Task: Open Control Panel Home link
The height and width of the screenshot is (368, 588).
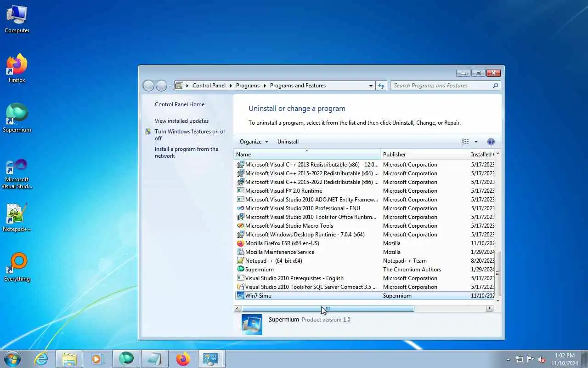Action: pos(180,104)
